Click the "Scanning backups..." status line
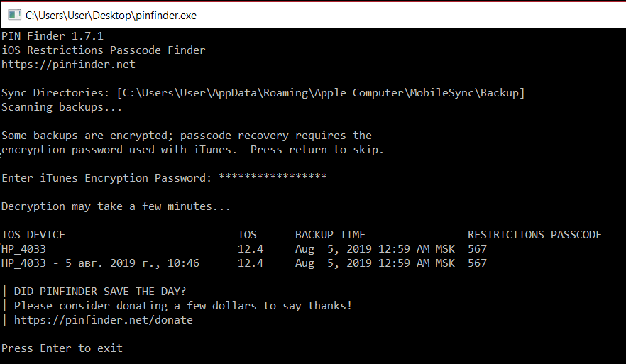 [62, 107]
